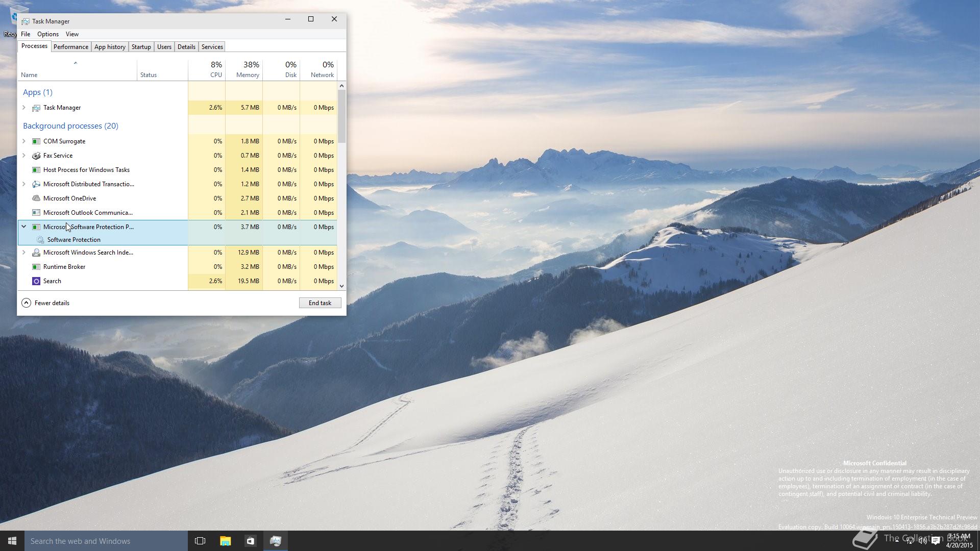Open the Options menu
The image size is (980, 551).
(48, 34)
